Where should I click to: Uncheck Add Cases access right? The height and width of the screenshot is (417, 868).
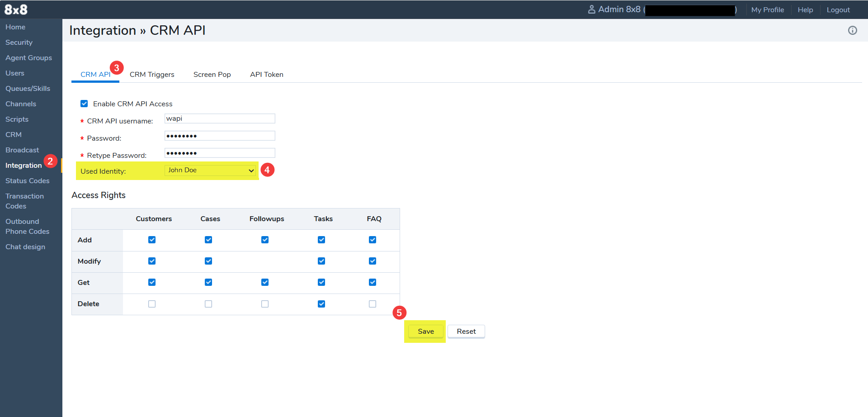[x=208, y=240]
